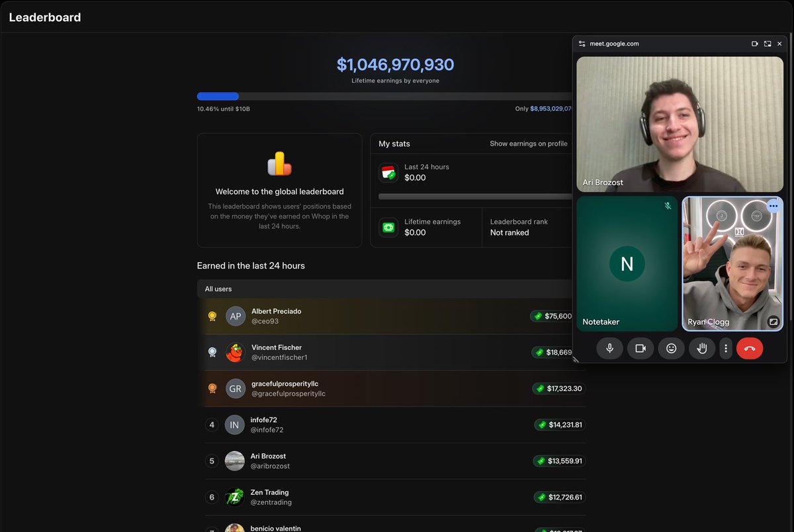This screenshot has width=794, height=532.
Task: Open more options in Meet controls
Action: pyautogui.click(x=726, y=348)
